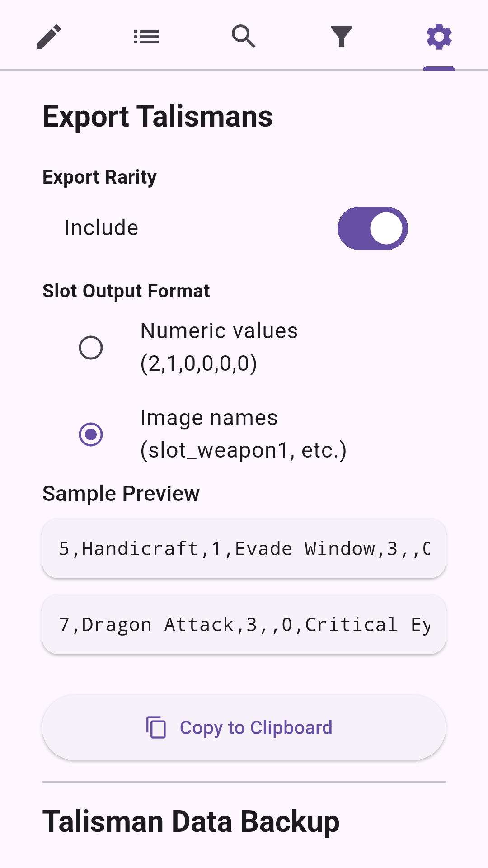
Task: Click the Talisman Data Backup heading
Action: pos(191,821)
